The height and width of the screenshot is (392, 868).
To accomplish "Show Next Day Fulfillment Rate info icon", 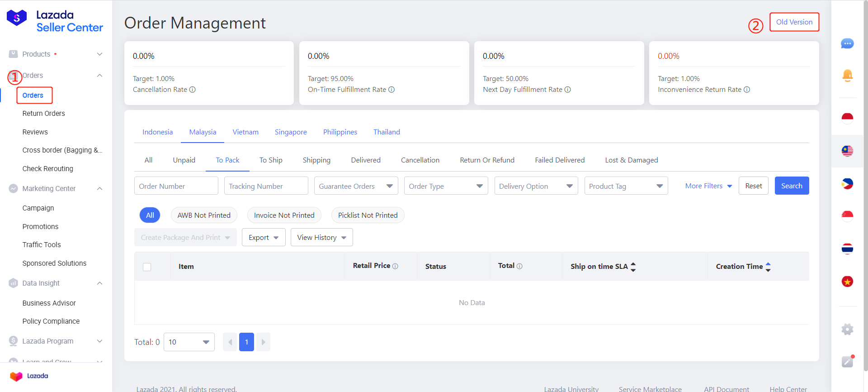I will [x=567, y=90].
